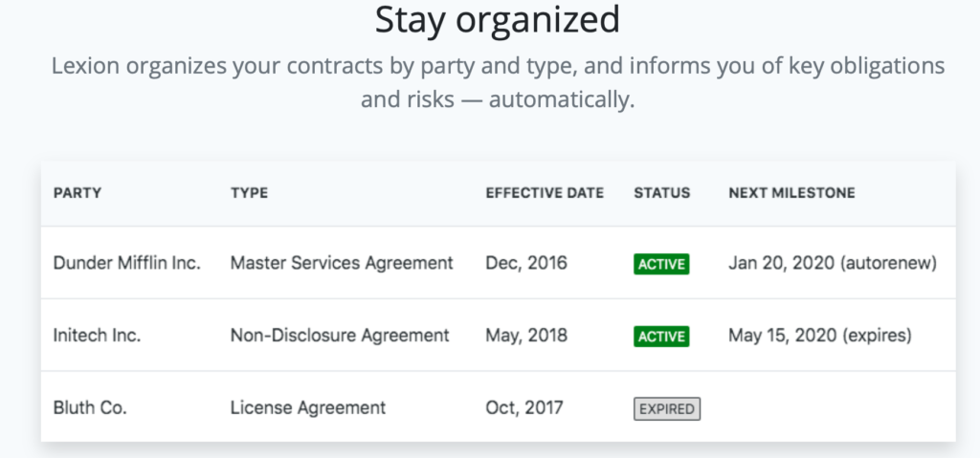This screenshot has width=980, height=458.
Task: Select the STATUS column header
Action: 662,193
